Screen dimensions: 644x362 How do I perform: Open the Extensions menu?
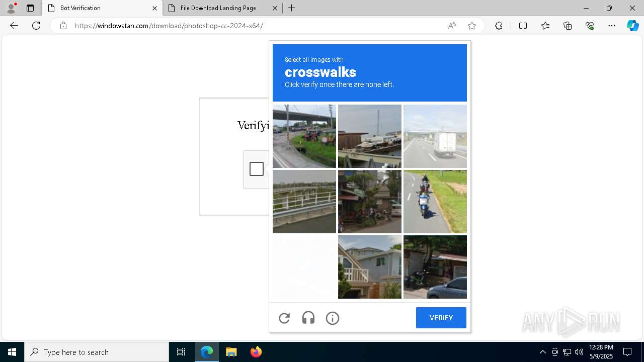pos(499,26)
